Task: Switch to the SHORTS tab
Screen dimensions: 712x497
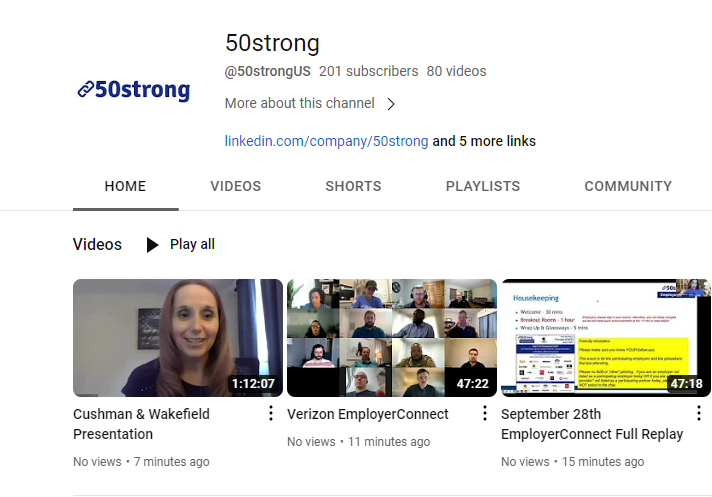Action: coord(353,186)
